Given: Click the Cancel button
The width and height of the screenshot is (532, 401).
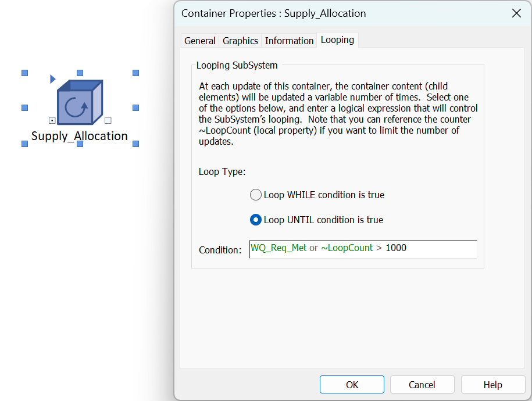Looking at the screenshot, I should coord(422,384).
